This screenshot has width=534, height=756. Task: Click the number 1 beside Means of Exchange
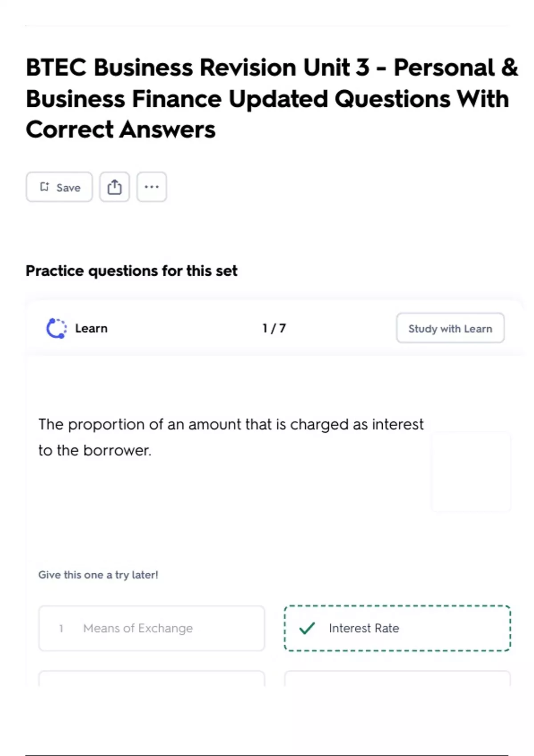tap(61, 628)
